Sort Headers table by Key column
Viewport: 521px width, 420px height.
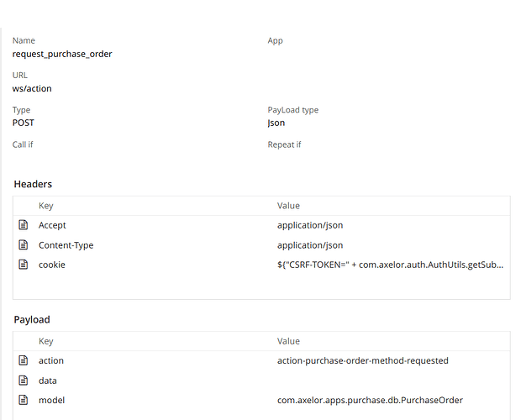[45, 206]
